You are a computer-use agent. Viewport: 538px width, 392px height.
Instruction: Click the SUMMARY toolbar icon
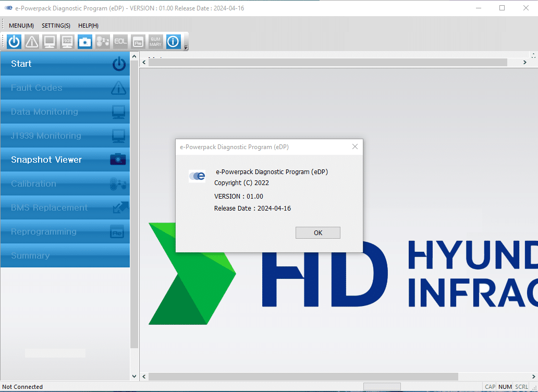155,42
